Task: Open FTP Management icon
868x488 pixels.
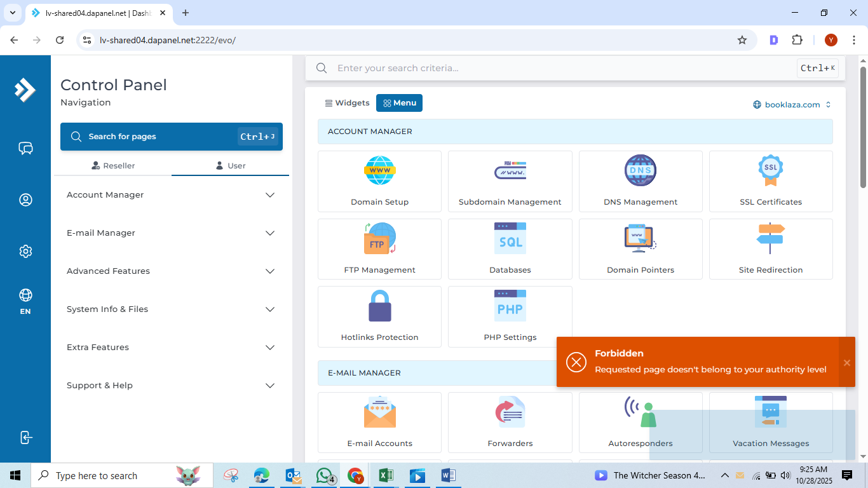Action: pos(379,239)
